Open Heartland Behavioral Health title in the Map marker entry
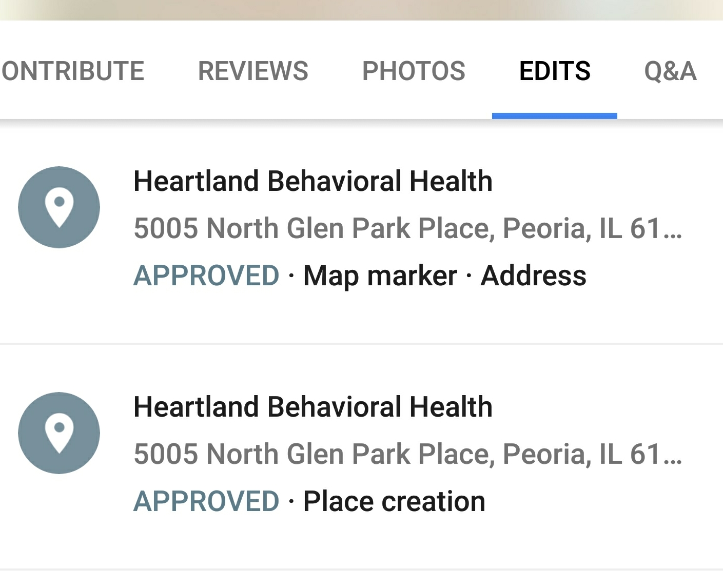The height and width of the screenshot is (588, 723). pyautogui.click(x=312, y=181)
